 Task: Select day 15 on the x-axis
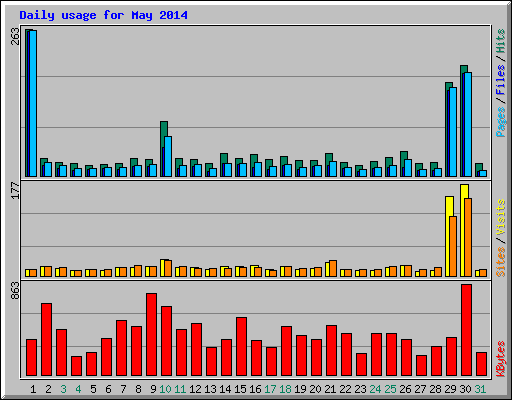coord(240,389)
